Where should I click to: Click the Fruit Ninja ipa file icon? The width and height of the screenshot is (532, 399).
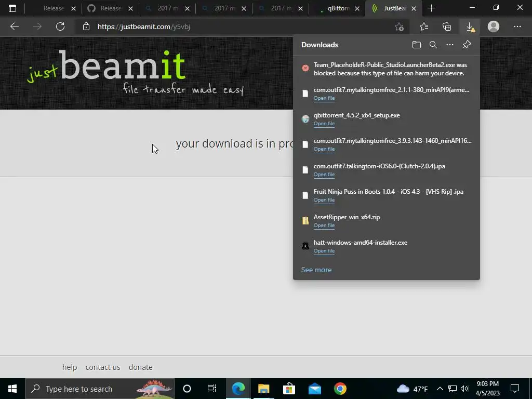click(x=305, y=195)
